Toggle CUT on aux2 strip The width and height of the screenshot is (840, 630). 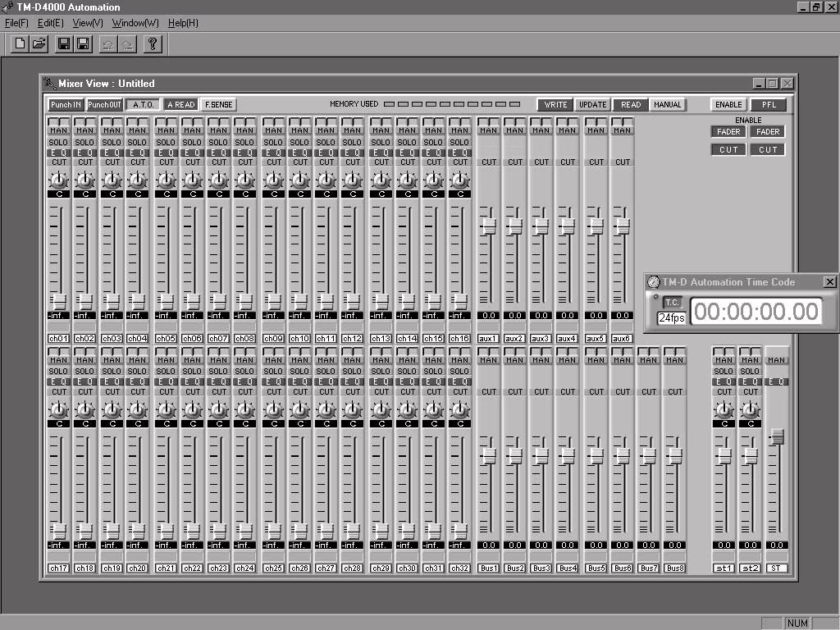[x=515, y=162]
